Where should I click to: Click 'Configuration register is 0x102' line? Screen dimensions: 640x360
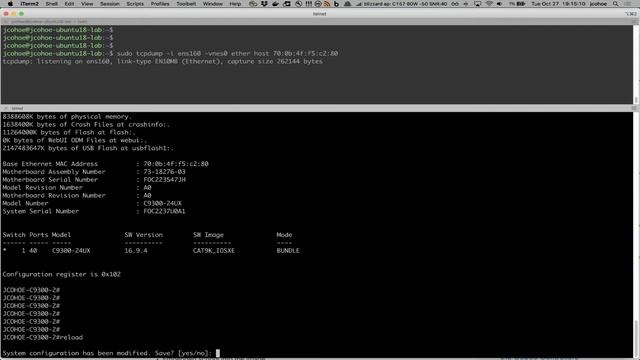(x=62, y=274)
